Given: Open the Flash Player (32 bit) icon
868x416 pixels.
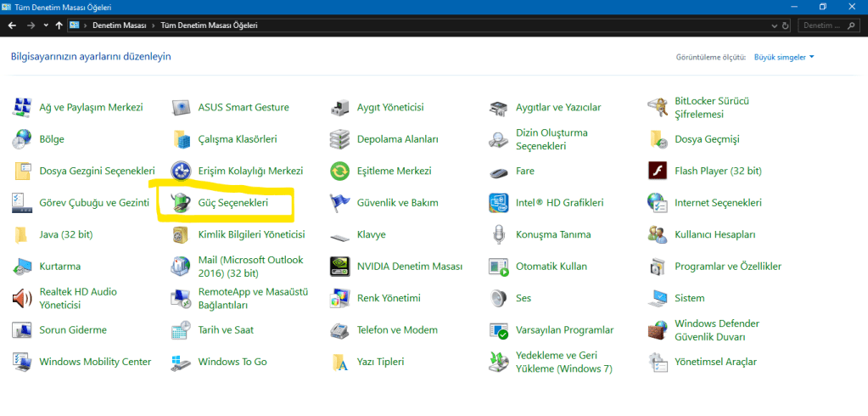Looking at the screenshot, I should 658,171.
